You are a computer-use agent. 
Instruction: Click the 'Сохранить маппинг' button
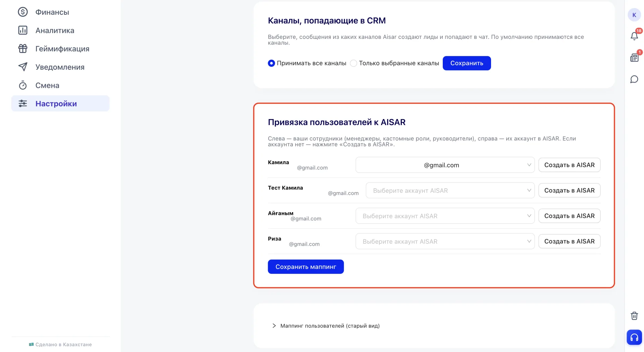pyautogui.click(x=306, y=267)
